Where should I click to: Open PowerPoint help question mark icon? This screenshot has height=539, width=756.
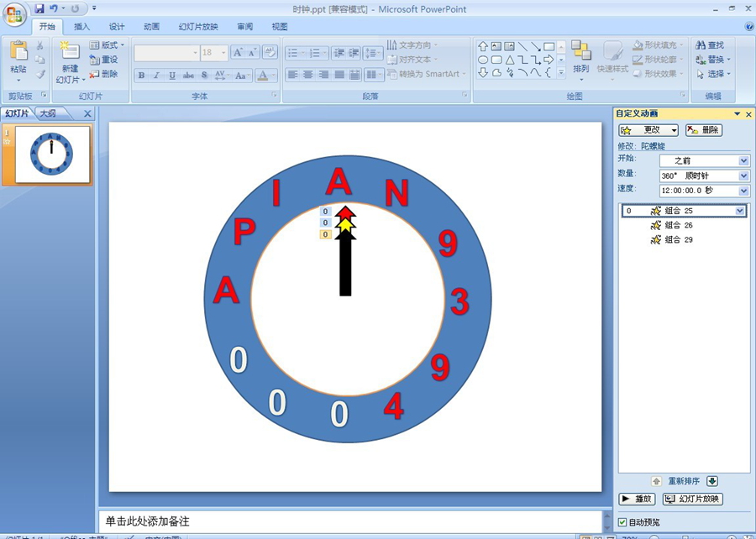(748, 27)
